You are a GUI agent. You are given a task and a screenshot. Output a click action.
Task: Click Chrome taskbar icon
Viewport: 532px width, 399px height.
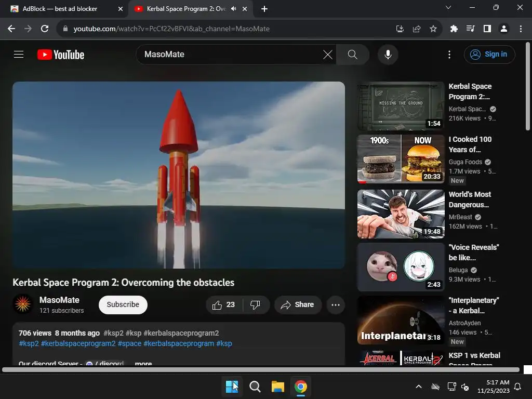click(301, 387)
